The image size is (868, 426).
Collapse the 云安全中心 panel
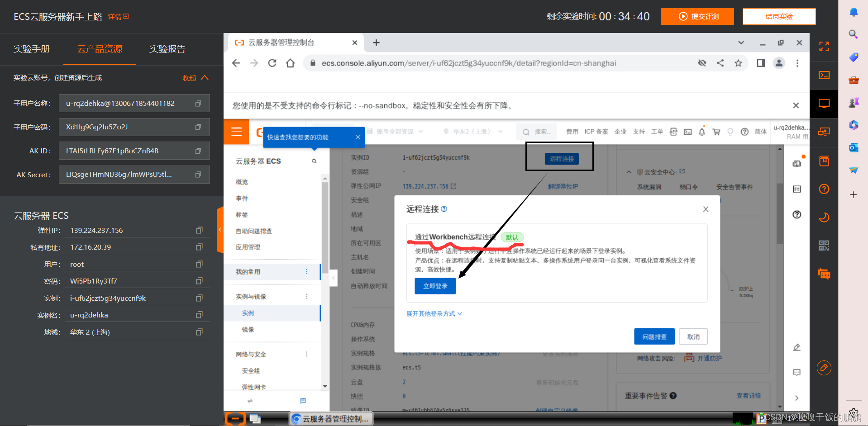(629, 172)
